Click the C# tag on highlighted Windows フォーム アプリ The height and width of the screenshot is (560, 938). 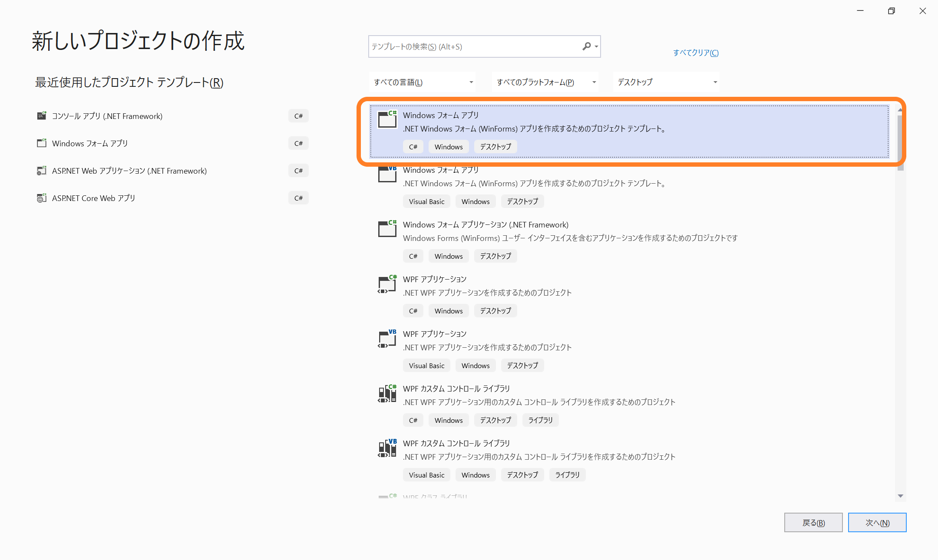(x=413, y=147)
